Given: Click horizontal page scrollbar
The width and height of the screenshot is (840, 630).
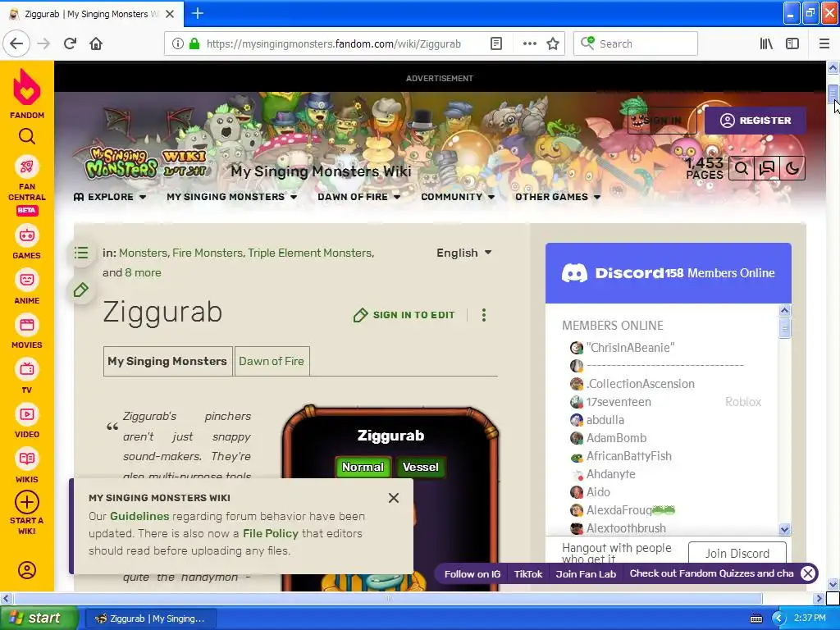Looking at the screenshot, I should click(x=387, y=598).
